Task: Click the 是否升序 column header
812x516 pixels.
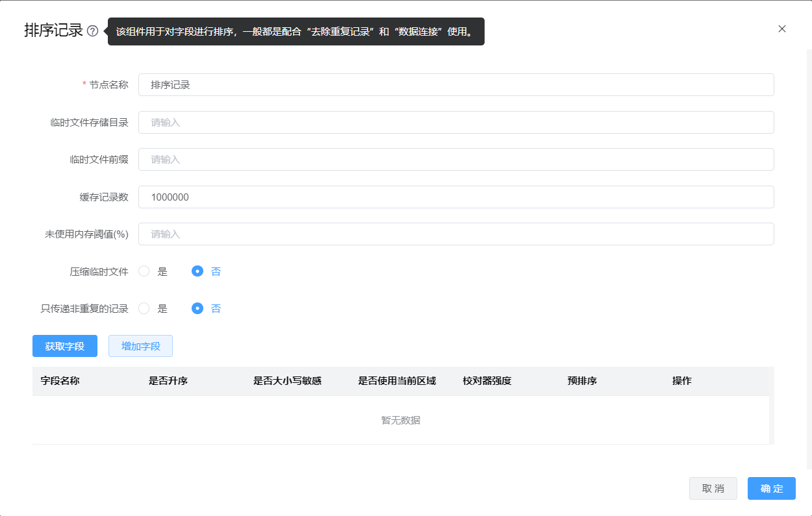Action: coord(168,381)
